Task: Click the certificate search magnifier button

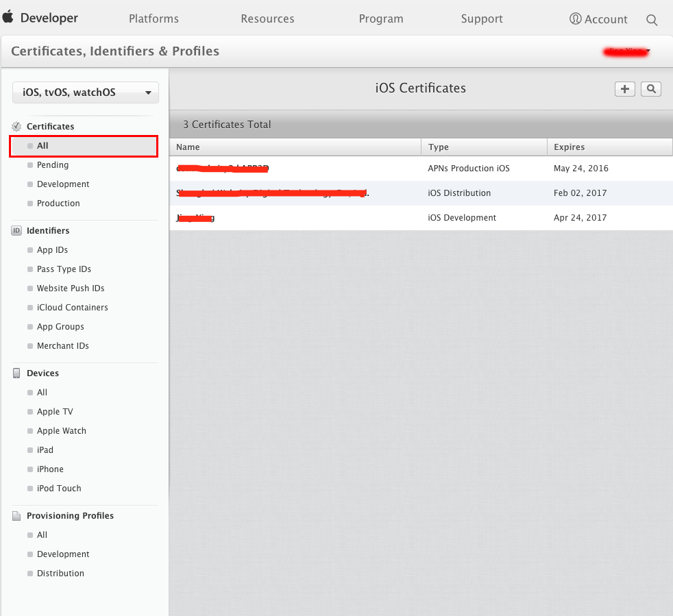Action: 650,89
